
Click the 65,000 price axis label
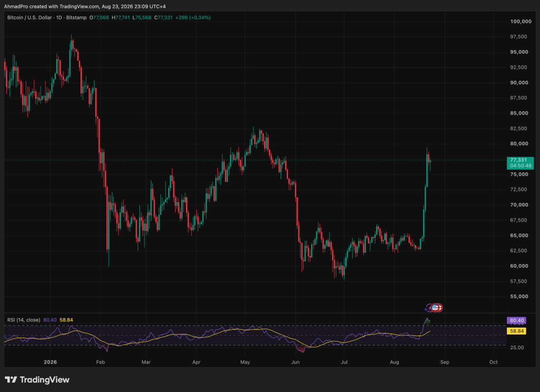(519, 235)
